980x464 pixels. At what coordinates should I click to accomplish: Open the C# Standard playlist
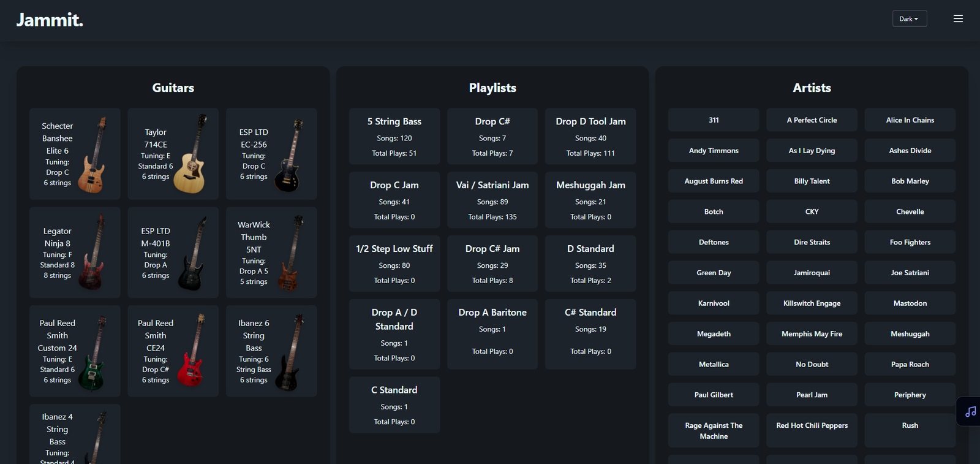pos(590,334)
